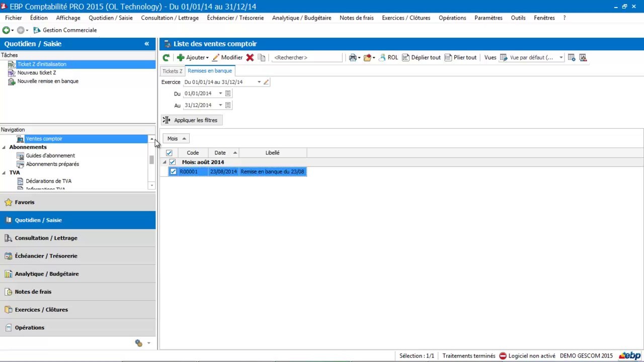This screenshot has height=362, width=644.
Task: Open the Au date dropdown arrow
Action: pyautogui.click(x=220, y=105)
